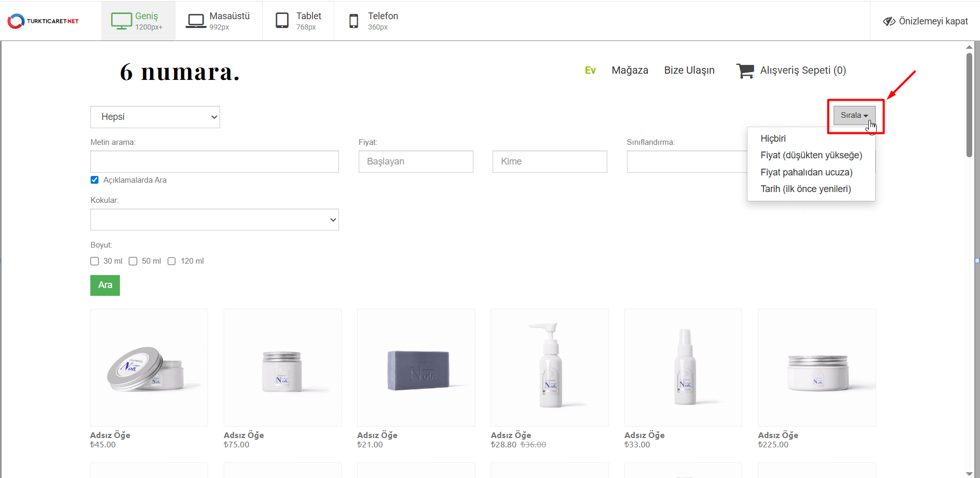Screen dimensions: 980x478
Task: Click the TurkTicaret.net logo
Action: tap(43, 21)
